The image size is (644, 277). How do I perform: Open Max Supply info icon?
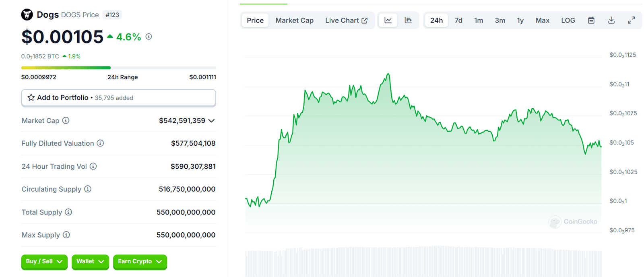coord(66,235)
